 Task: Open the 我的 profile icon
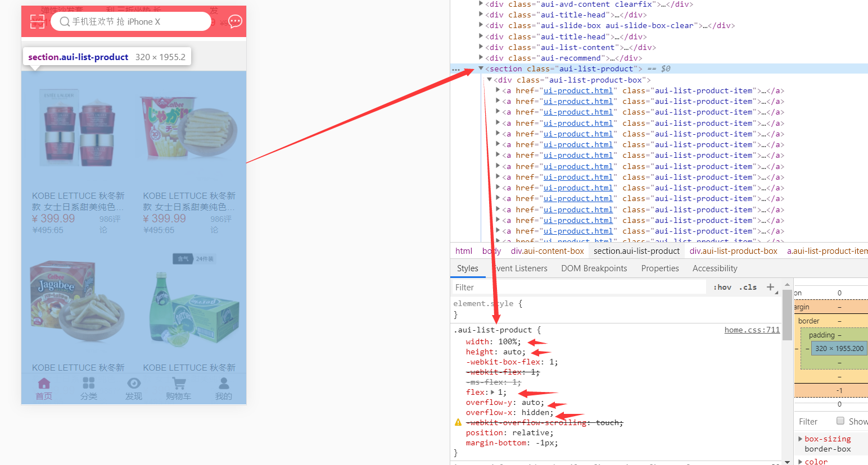point(224,383)
